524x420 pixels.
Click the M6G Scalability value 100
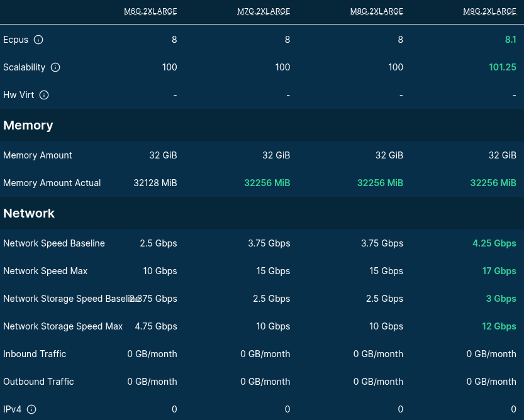(169, 67)
